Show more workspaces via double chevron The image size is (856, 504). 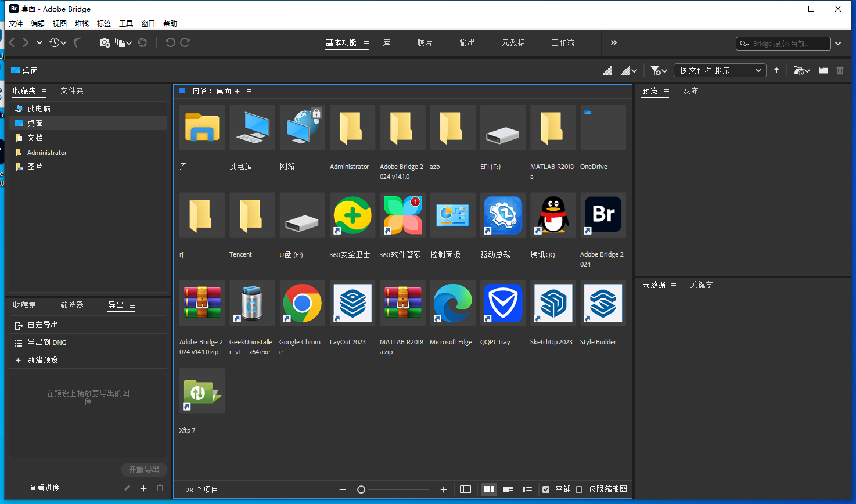614,42
